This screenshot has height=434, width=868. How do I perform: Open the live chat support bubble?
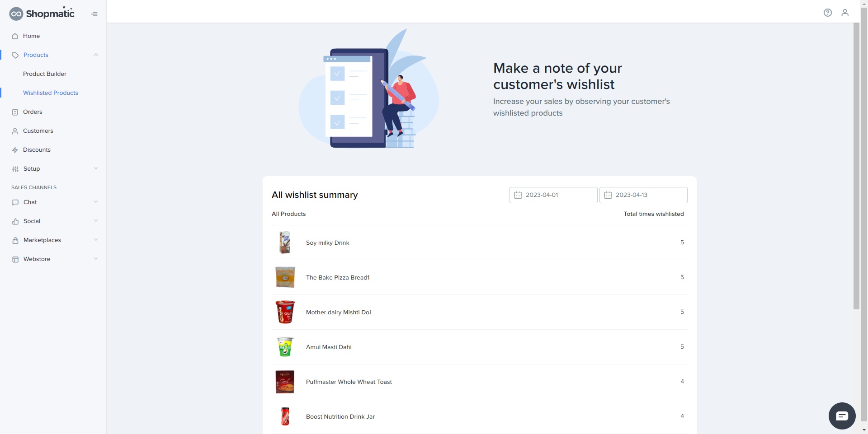point(842,416)
